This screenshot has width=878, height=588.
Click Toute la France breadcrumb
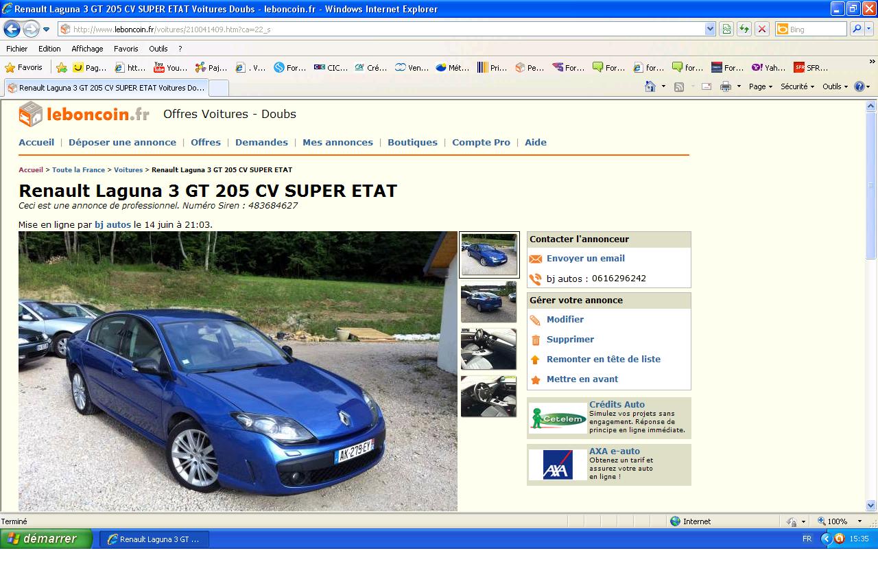78,169
